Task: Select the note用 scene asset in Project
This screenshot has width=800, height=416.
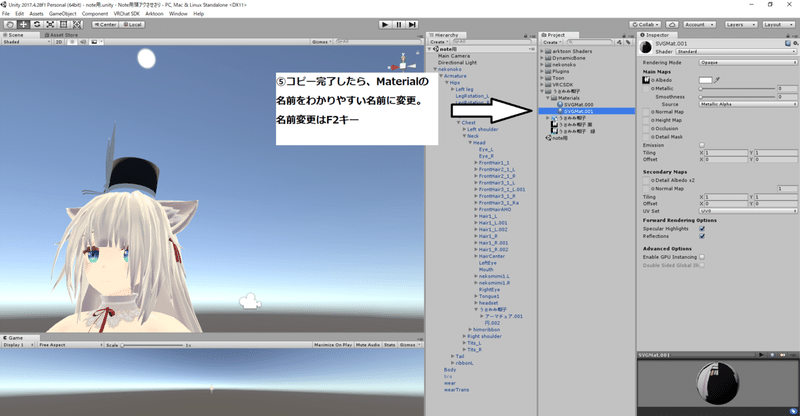Action: point(556,138)
